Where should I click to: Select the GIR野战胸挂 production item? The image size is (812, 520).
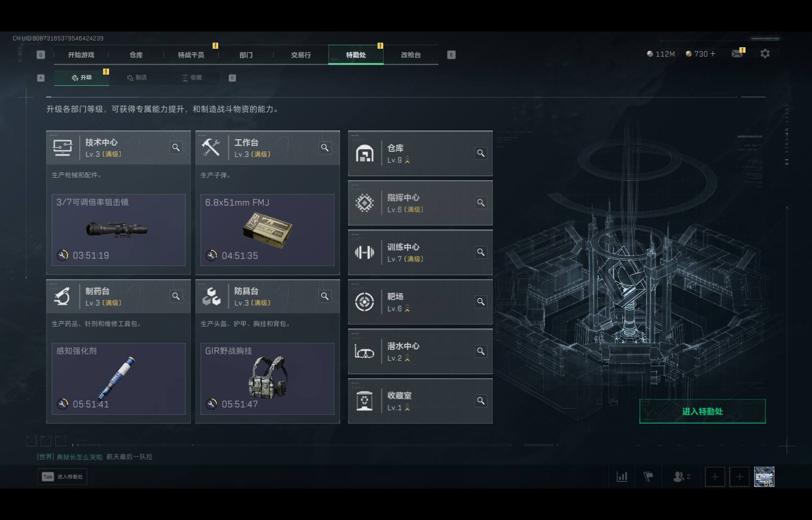pyautogui.click(x=267, y=378)
